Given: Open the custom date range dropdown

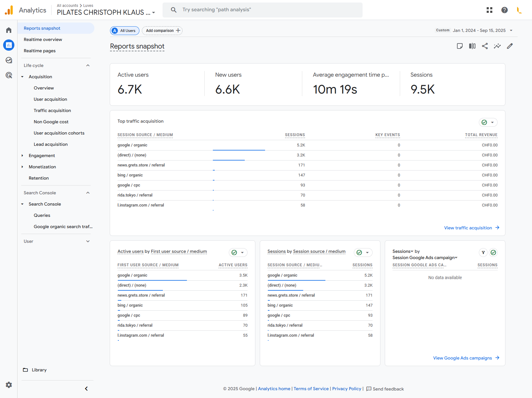Looking at the screenshot, I should point(479,30).
